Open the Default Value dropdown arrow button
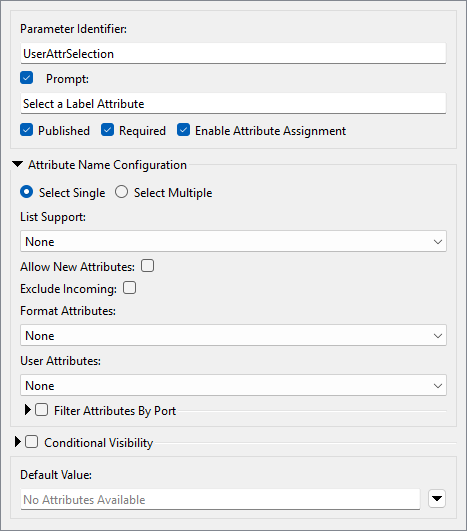 437,498
